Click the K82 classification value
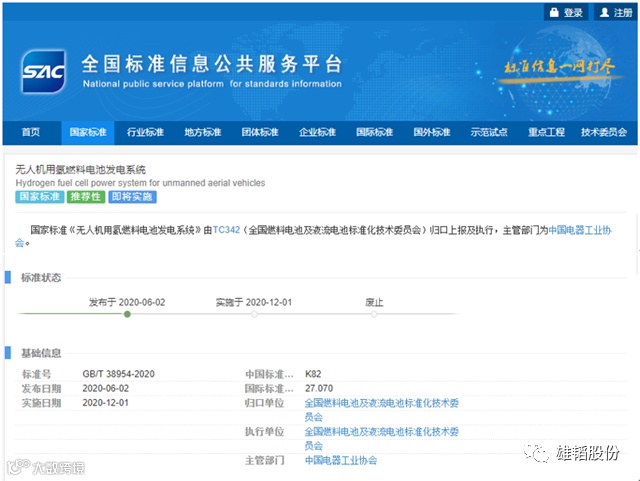The image size is (640, 481). pos(313,374)
